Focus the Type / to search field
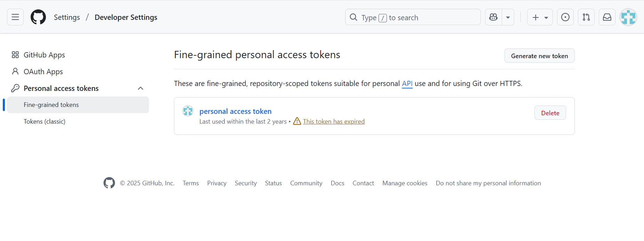The image size is (644, 241). 413,17
